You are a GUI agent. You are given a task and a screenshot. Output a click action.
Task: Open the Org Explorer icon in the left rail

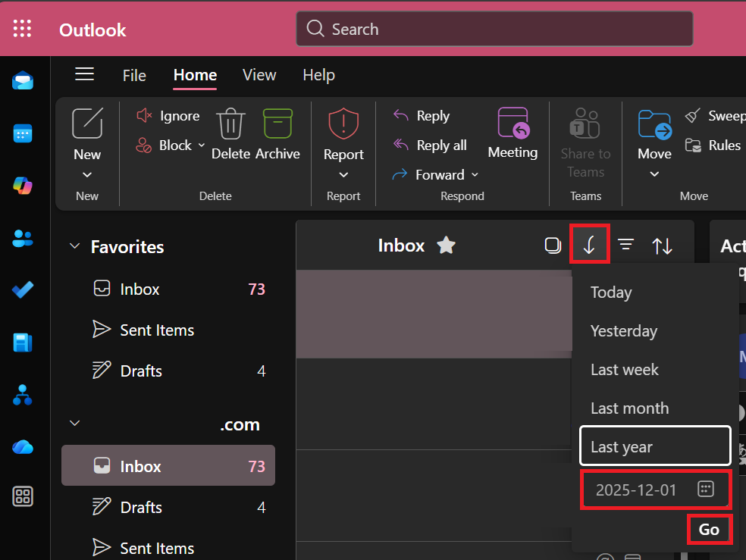click(22, 395)
